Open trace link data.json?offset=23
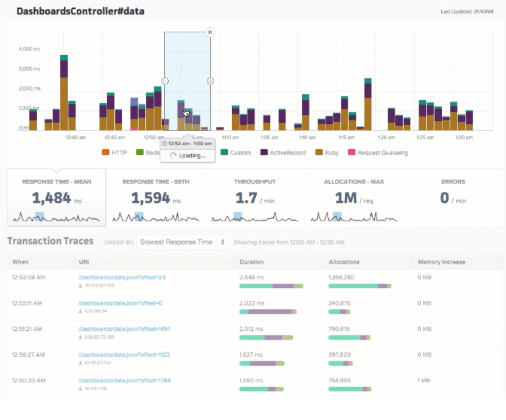The image size is (506, 420). [x=122, y=277]
